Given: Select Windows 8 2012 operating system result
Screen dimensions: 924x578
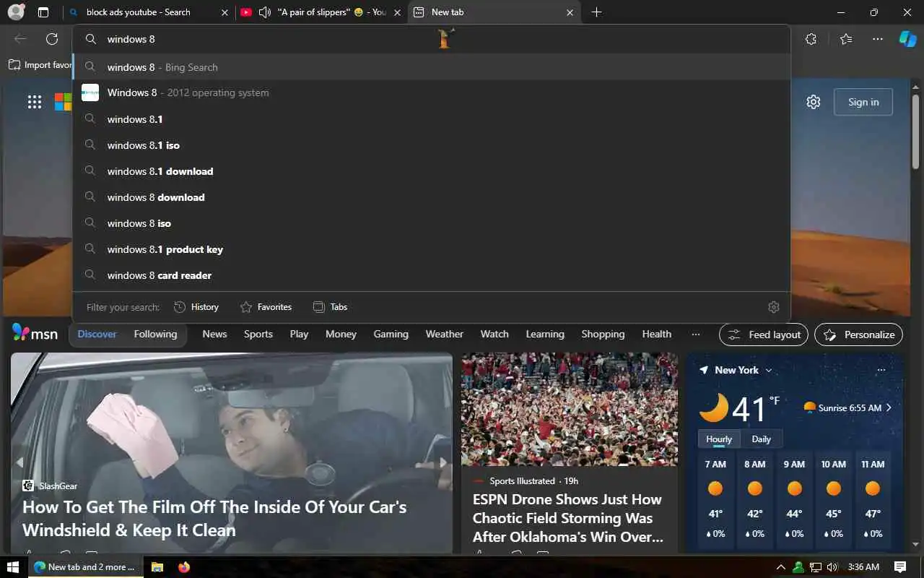Looking at the screenshot, I should [432, 92].
